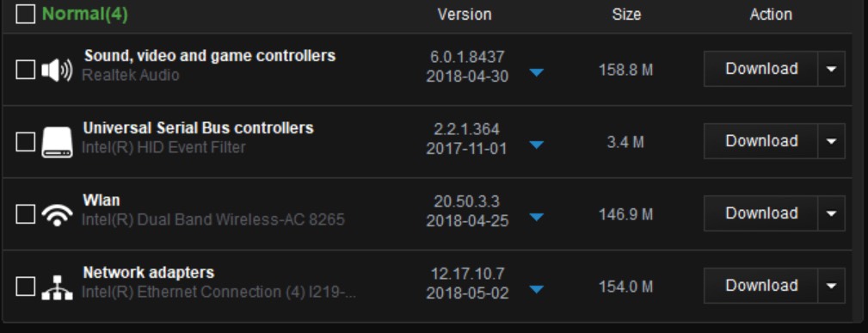868x333 pixels.
Task: Tick the Wlan driver checkbox
Action: (x=26, y=213)
